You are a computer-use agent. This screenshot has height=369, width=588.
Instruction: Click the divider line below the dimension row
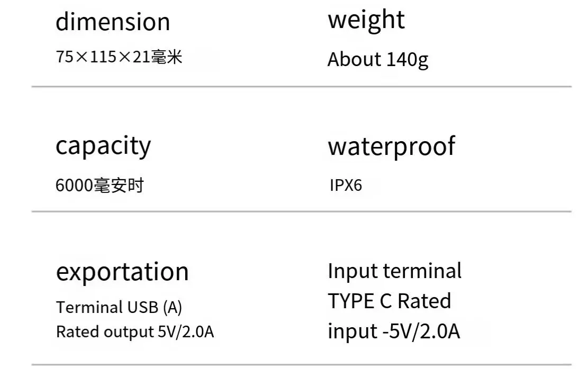(301, 86)
